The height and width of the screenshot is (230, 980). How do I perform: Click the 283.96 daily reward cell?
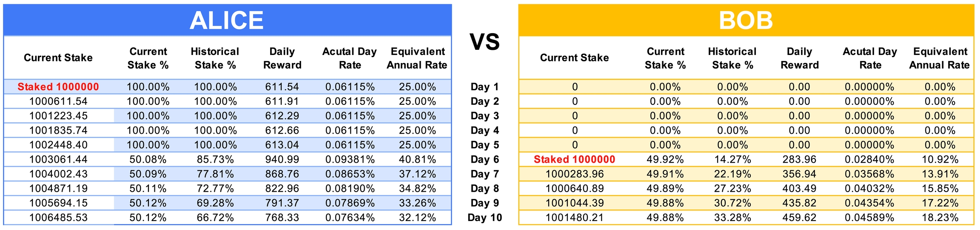click(x=799, y=159)
